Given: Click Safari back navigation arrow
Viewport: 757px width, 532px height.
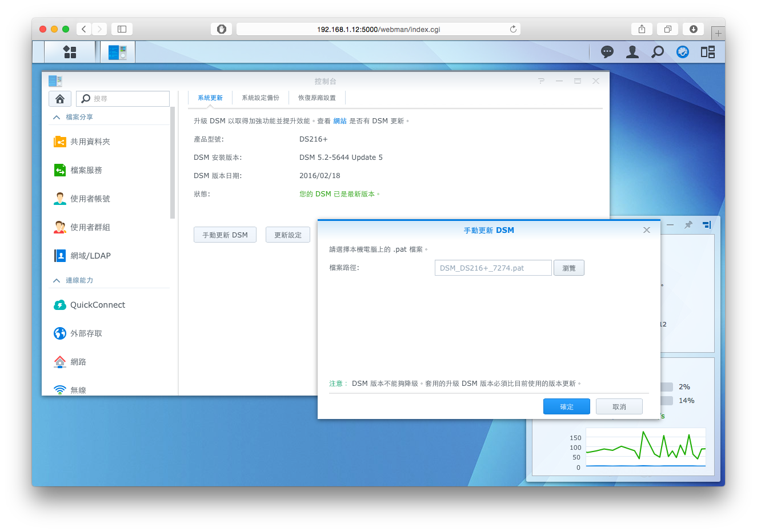Looking at the screenshot, I should (84, 29).
